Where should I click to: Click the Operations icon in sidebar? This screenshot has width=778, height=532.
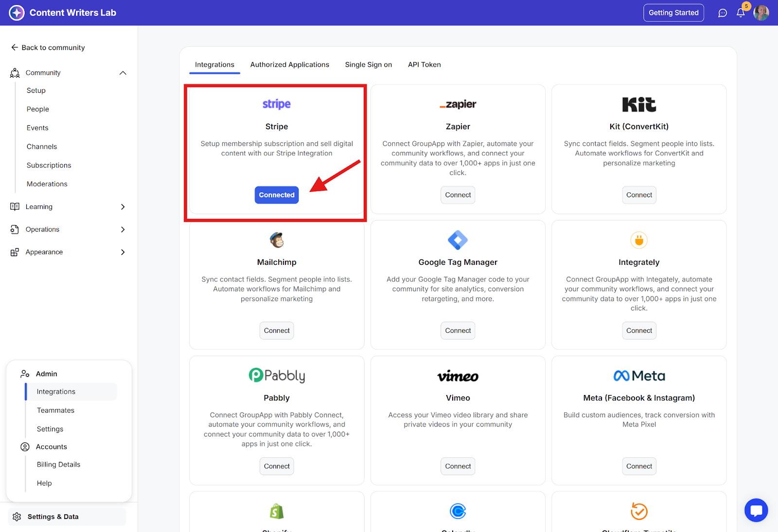coord(15,229)
